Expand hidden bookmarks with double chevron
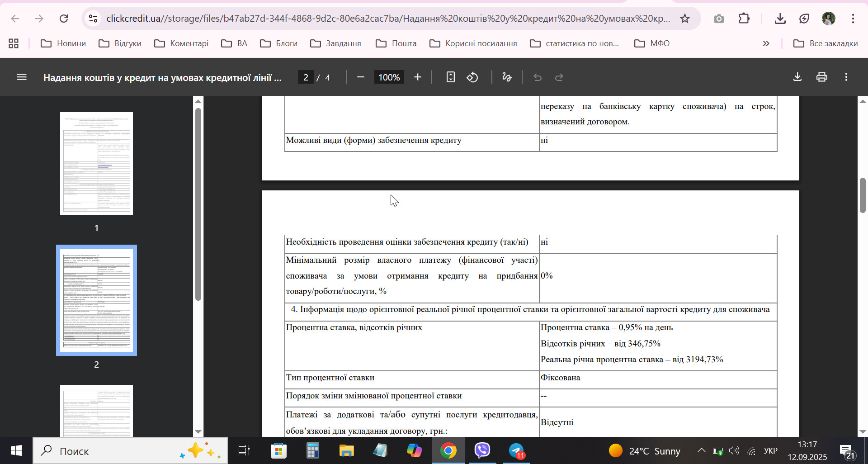Image resolution: width=868 pixels, height=464 pixels. point(766,43)
